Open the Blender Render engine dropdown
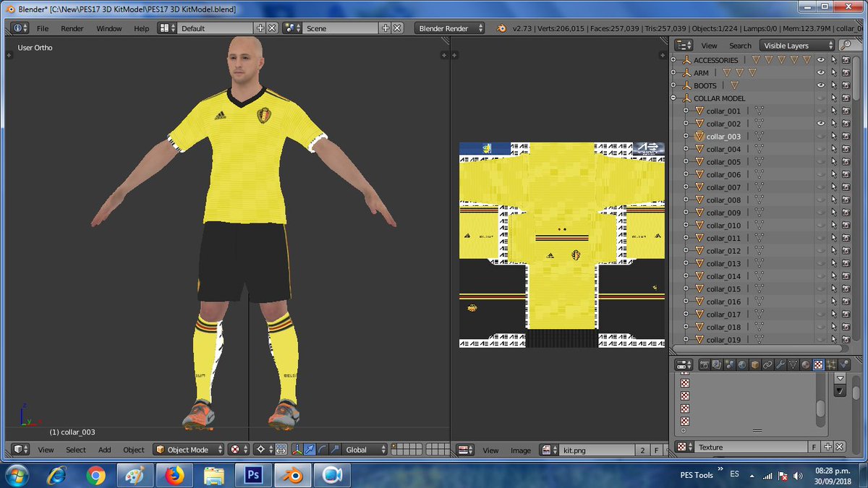Screen dimensions: 868x488 (451, 28)
